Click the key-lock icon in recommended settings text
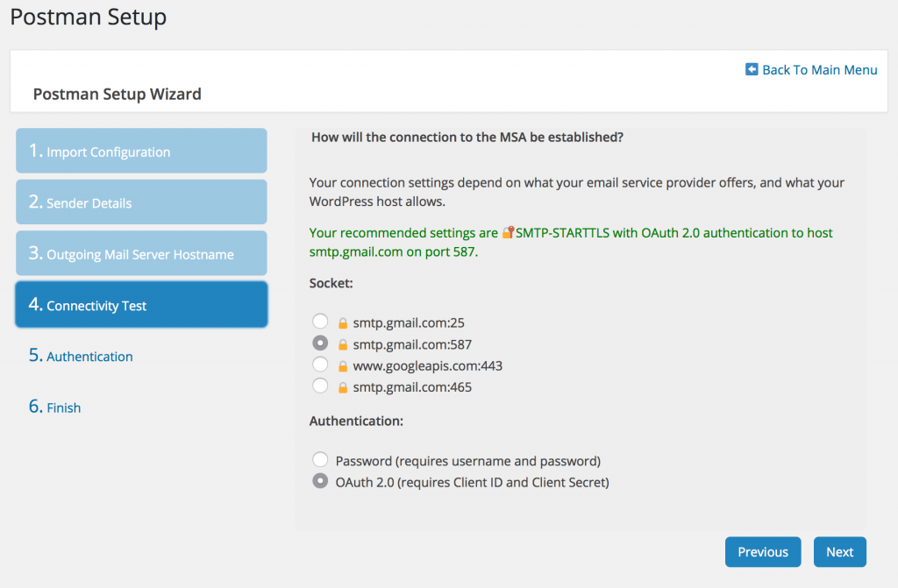Image resolution: width=898 pixels, height=588 pixels. pyautogui.click(x=508, y=232)
